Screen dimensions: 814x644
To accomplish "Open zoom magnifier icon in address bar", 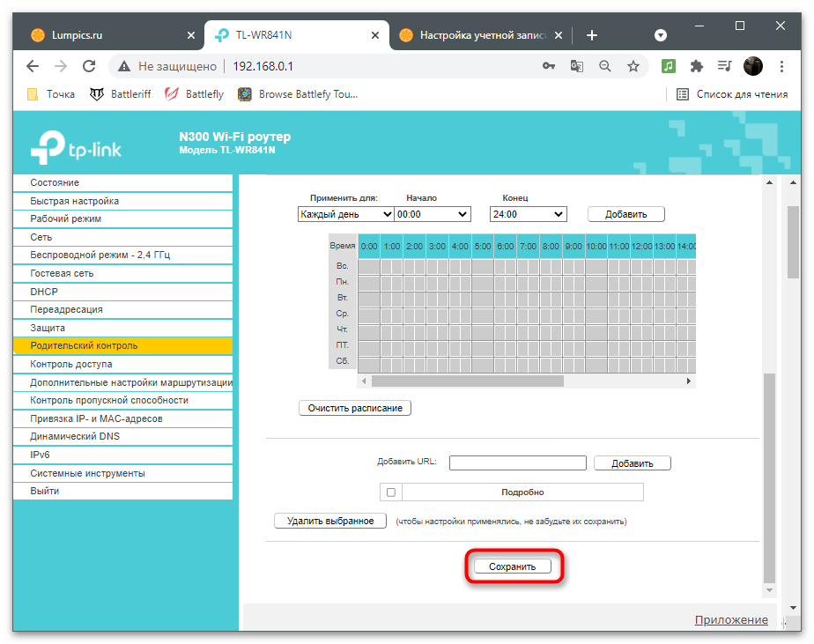I will coord(605,66).
